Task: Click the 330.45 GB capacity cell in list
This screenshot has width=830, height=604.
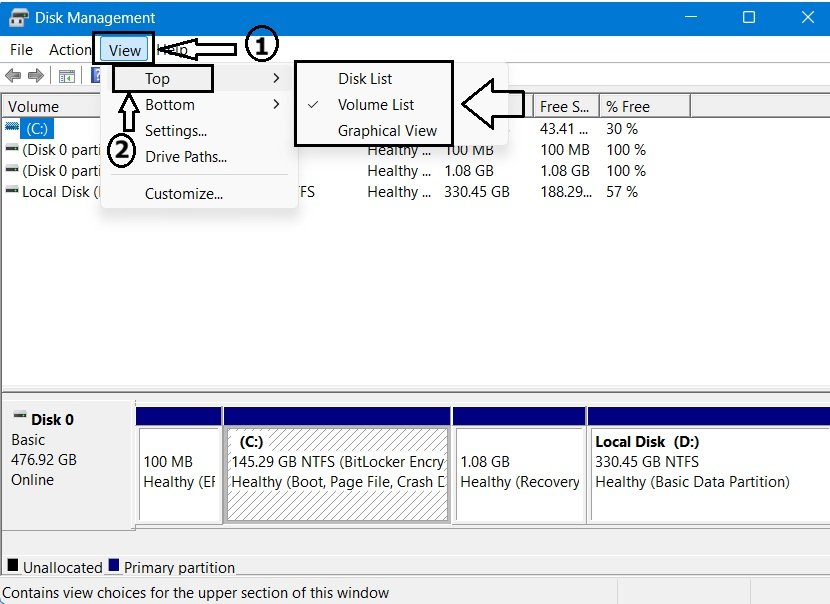Action: pos(476,192)
